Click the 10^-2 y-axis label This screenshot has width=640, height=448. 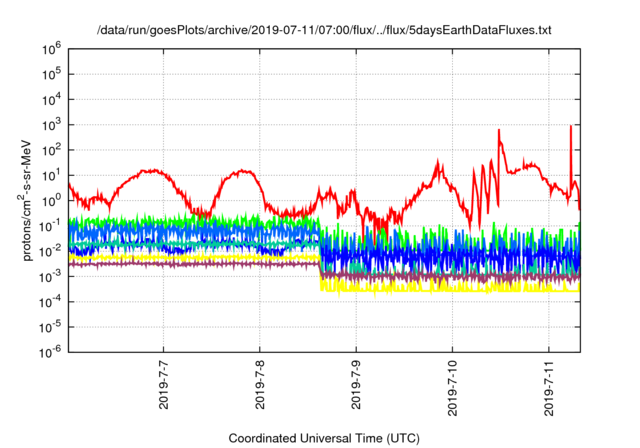tap(50, 252)
